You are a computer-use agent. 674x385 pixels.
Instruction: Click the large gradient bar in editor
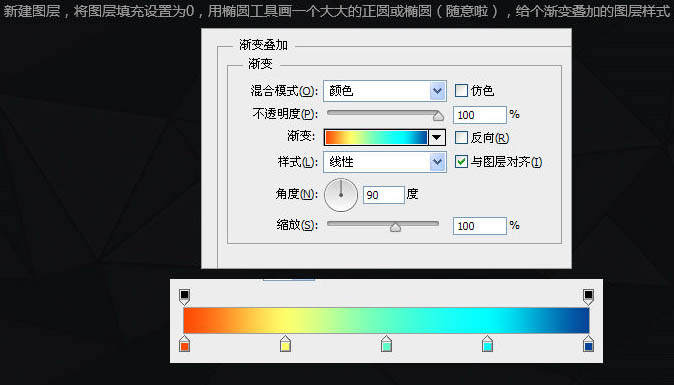[386, 320]
